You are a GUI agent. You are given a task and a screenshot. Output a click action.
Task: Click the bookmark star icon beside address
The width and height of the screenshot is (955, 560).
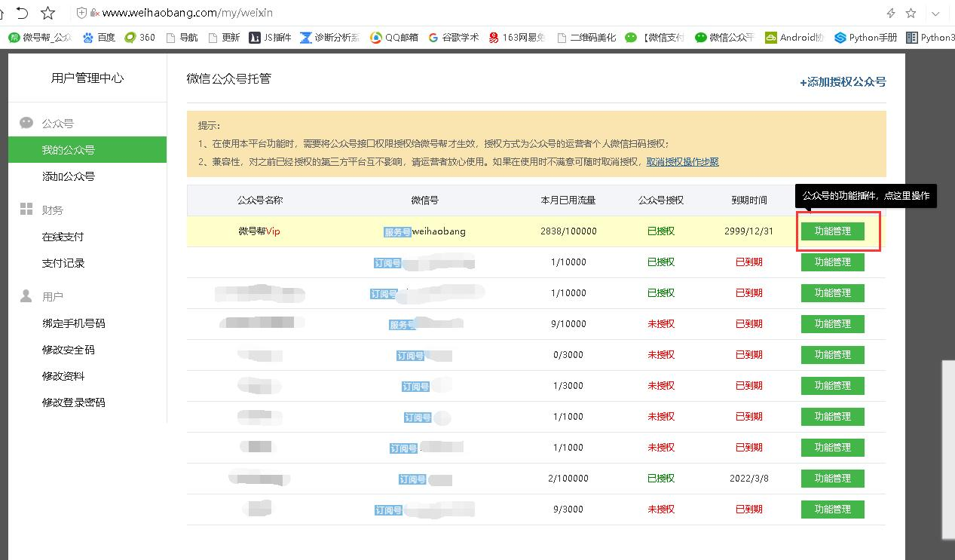pyautogui.click(x=47, y=13)
